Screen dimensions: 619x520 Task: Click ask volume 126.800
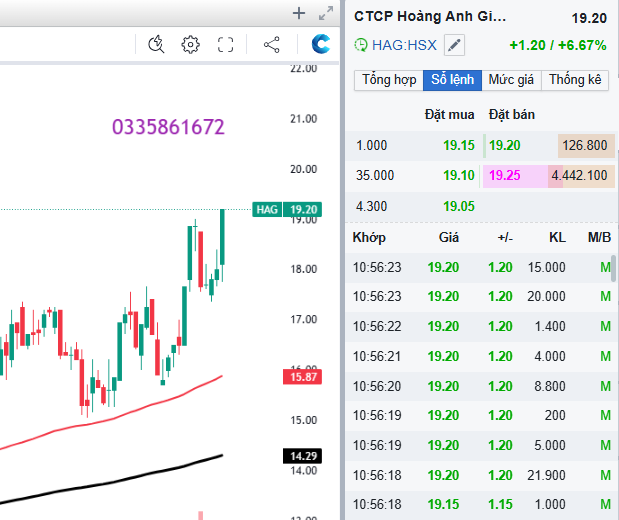click(585, 145)
